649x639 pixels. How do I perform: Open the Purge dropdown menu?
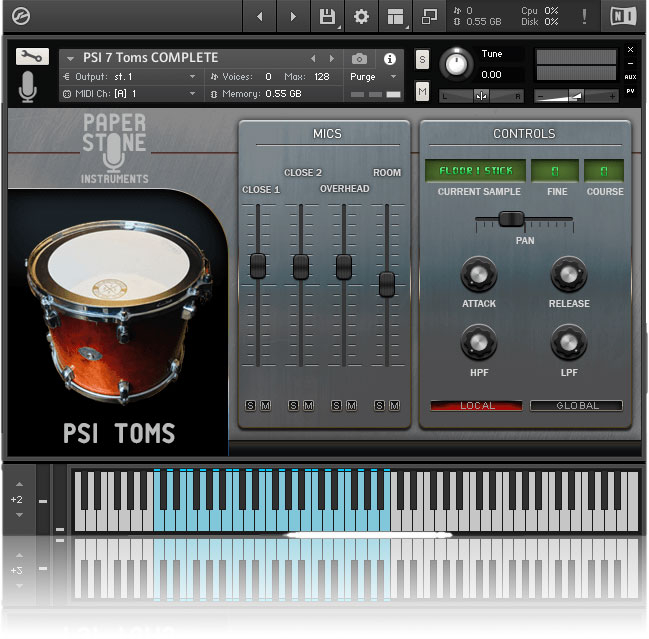point(374,77)
